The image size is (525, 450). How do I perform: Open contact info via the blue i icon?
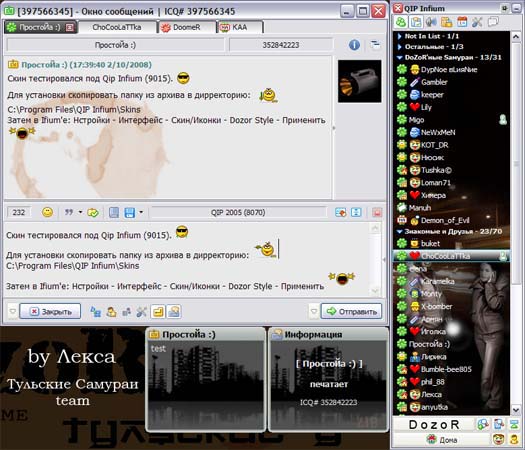click(354, 45)
